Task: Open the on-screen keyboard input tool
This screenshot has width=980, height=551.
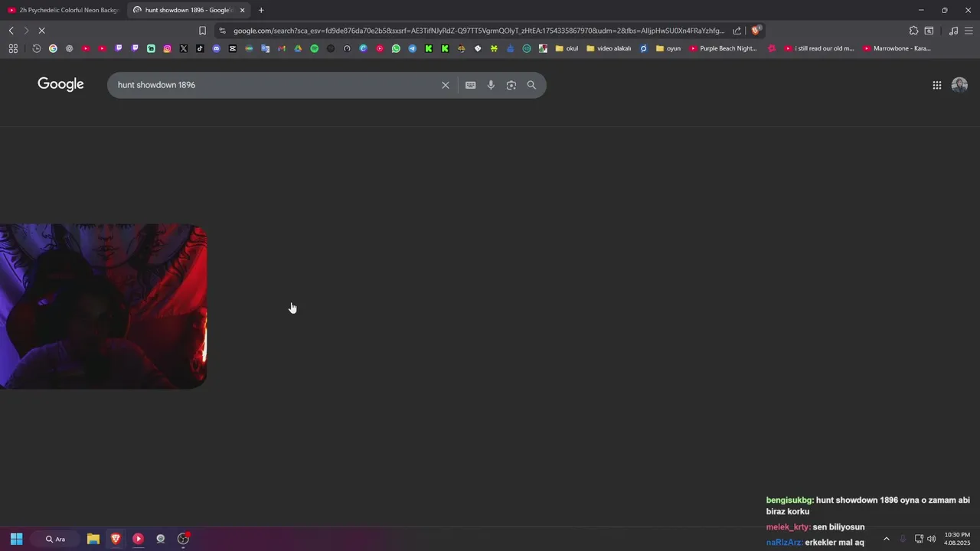Action: 470,85
